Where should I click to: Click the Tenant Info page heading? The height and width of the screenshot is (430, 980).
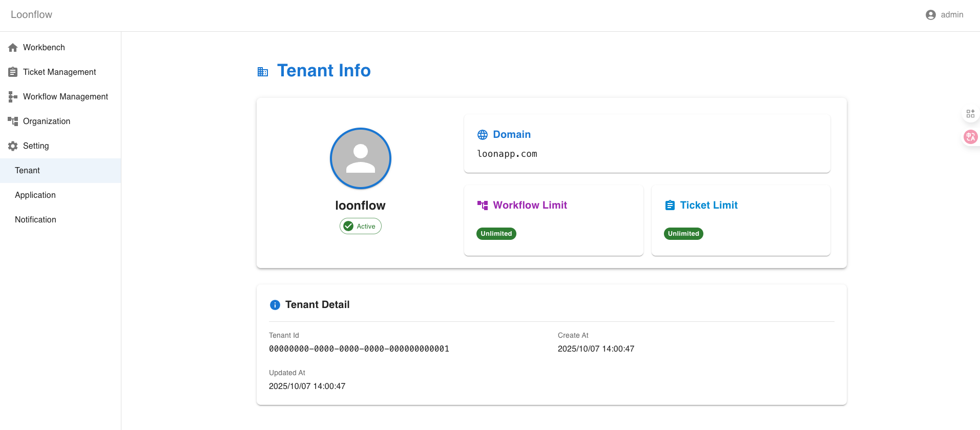coord(324,71)
